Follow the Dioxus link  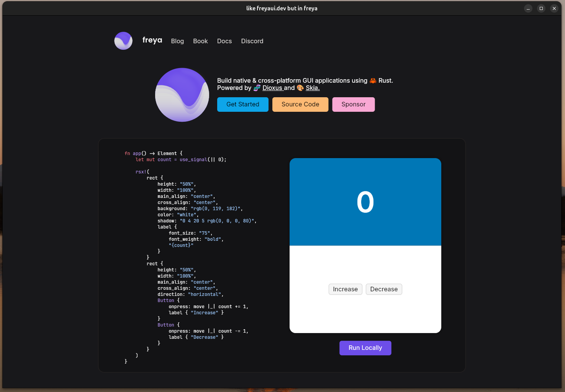pyautogui.click(x=272, y=88)
